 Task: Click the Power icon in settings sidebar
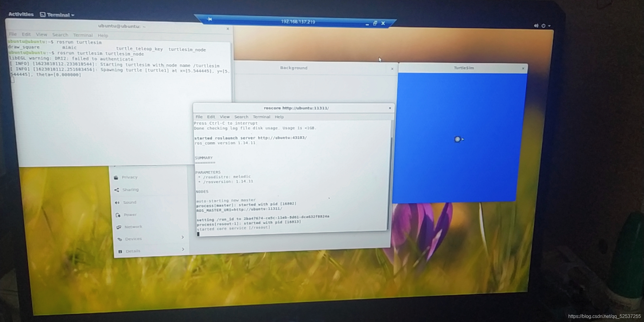(118, 215)
